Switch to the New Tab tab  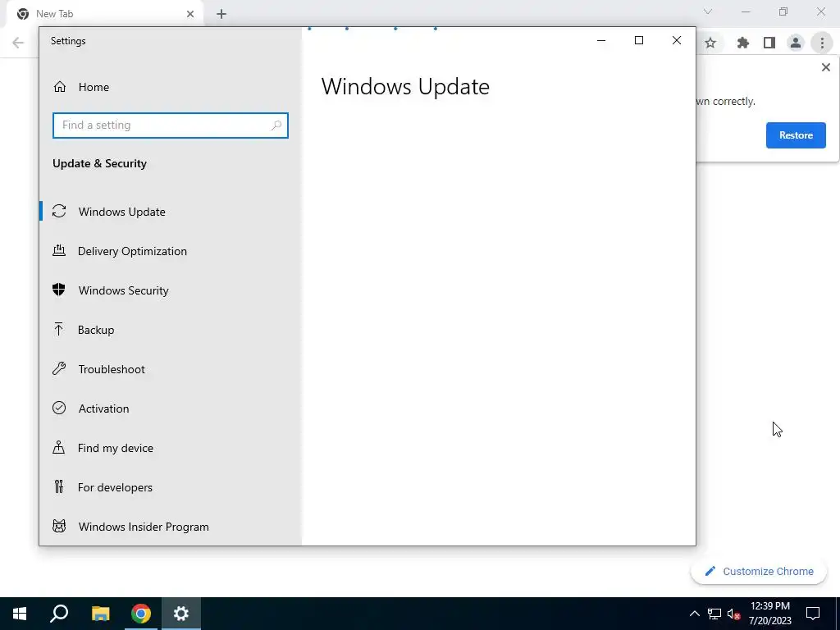[x=104, y=14]
